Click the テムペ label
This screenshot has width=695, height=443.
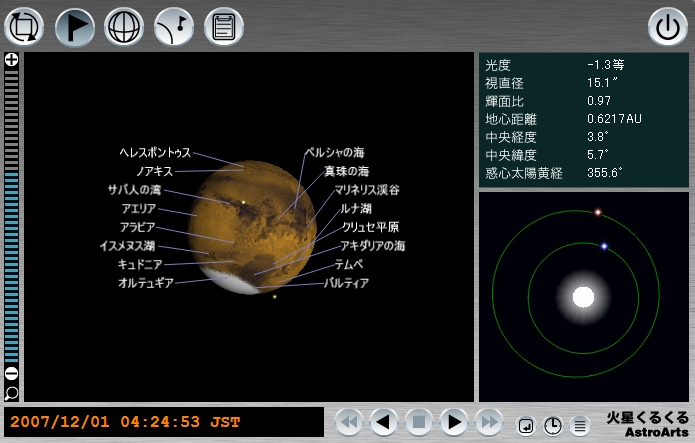pyautogui.click(x=349, y=264)
